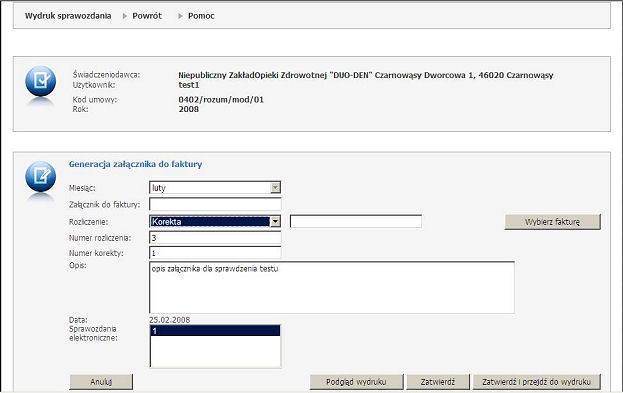Open Miesiąc combo box showing luty
Screen dimensions: 623x393
pyautogui.click(x=215, y=188)
